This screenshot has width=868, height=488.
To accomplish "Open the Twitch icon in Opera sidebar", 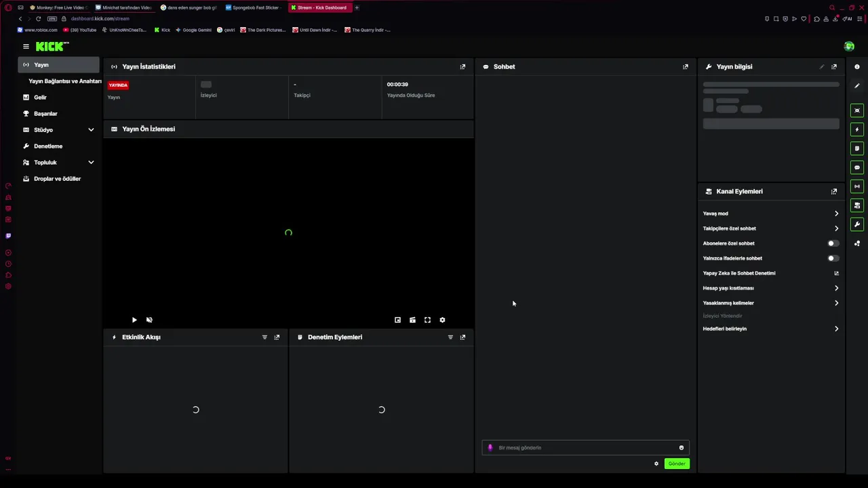I will click(8, 236).
